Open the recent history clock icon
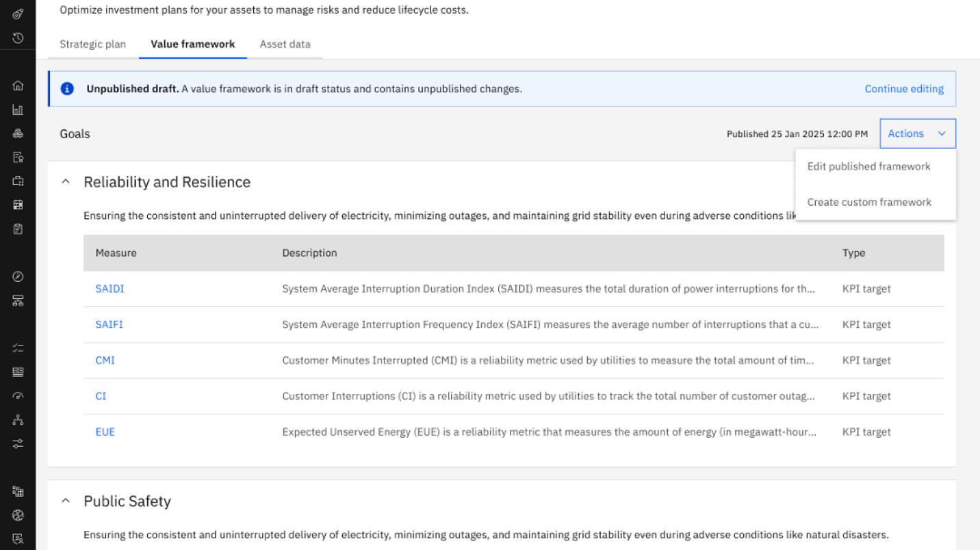 pos(18,38)
